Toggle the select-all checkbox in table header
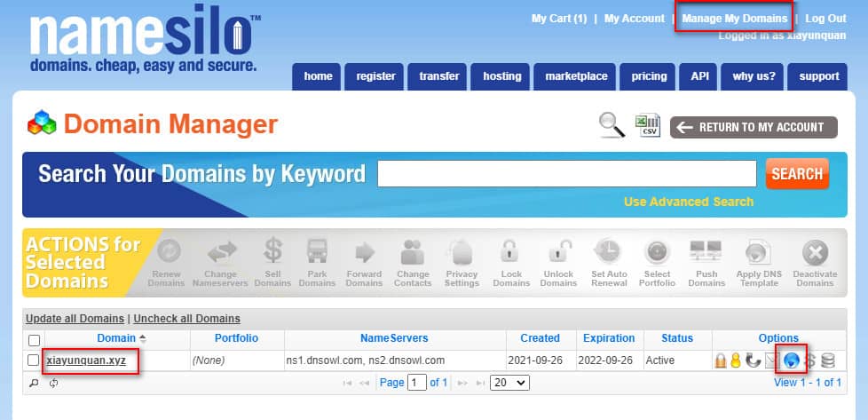This screenshot has height=420, width=868. (34, 339)
